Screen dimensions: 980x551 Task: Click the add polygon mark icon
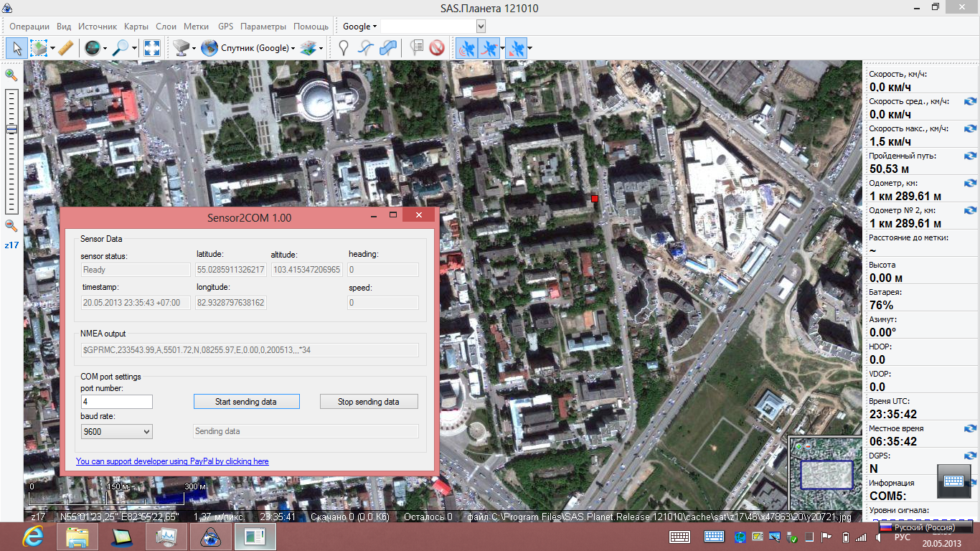[x=388, y=48]
